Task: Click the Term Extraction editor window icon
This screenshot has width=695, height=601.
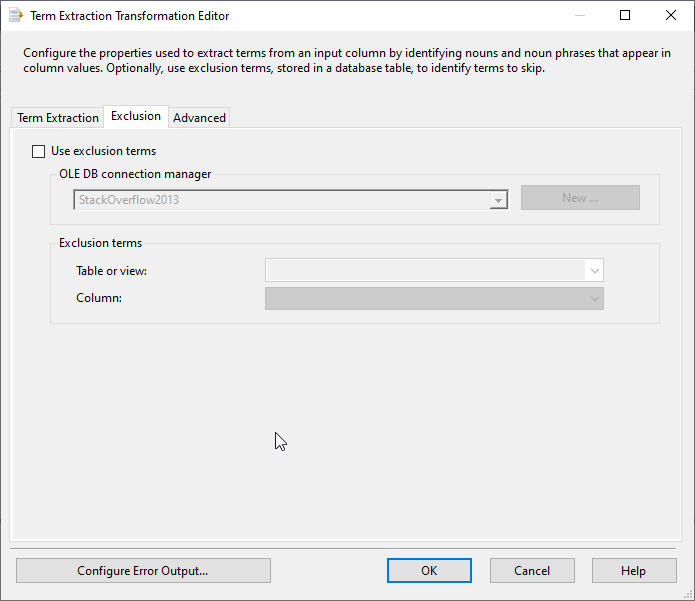Action: click(16, 16)
